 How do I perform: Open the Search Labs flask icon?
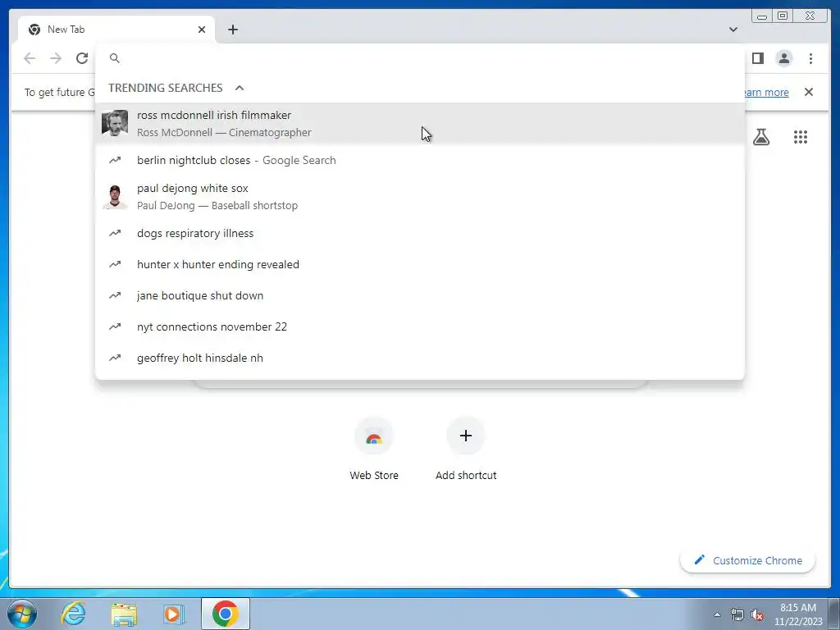click(760, 137)
